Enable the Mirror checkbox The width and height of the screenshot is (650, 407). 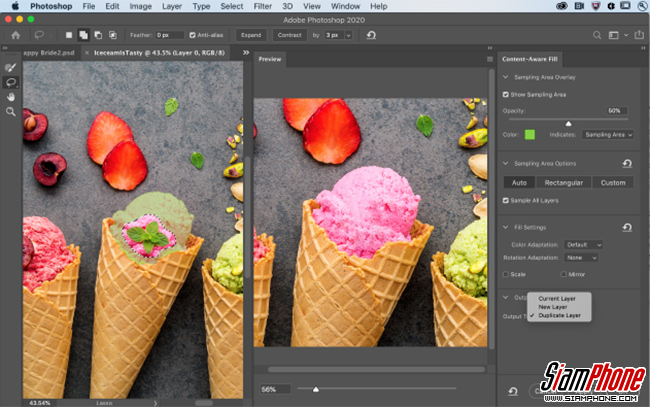coord(563,274)
